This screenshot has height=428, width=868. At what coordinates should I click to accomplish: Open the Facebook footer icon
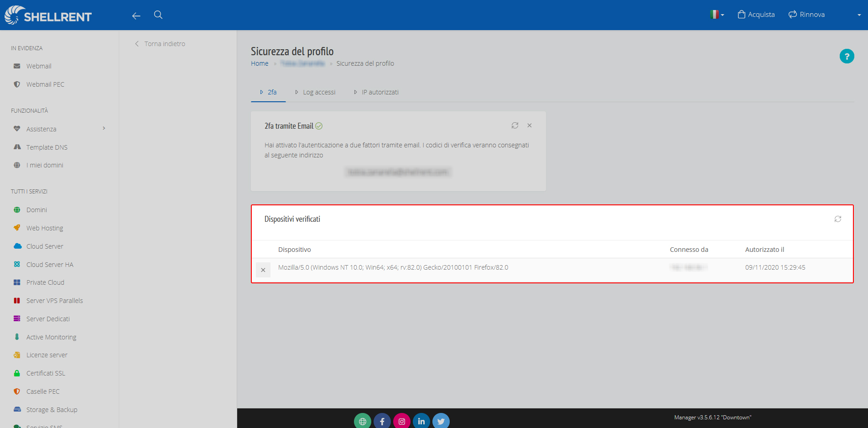[382, 421]
